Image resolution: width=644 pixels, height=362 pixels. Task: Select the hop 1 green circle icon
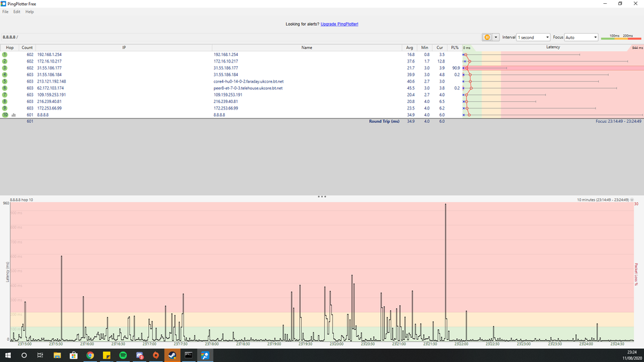5,55
